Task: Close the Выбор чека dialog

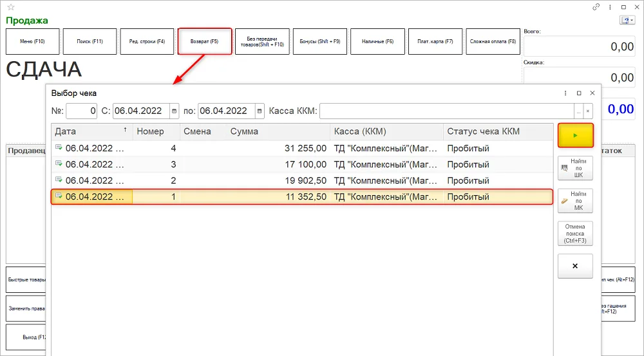Action: [x=592, y=93]
